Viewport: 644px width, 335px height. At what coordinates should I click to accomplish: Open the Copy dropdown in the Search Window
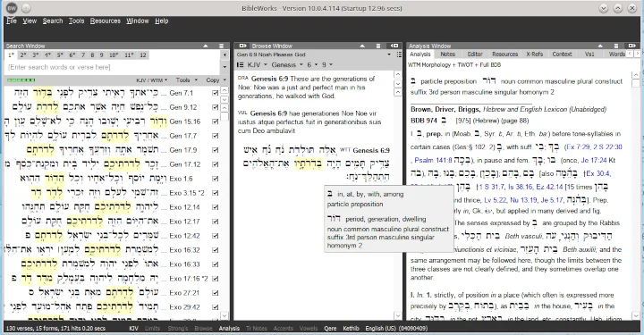coord(216,80)
